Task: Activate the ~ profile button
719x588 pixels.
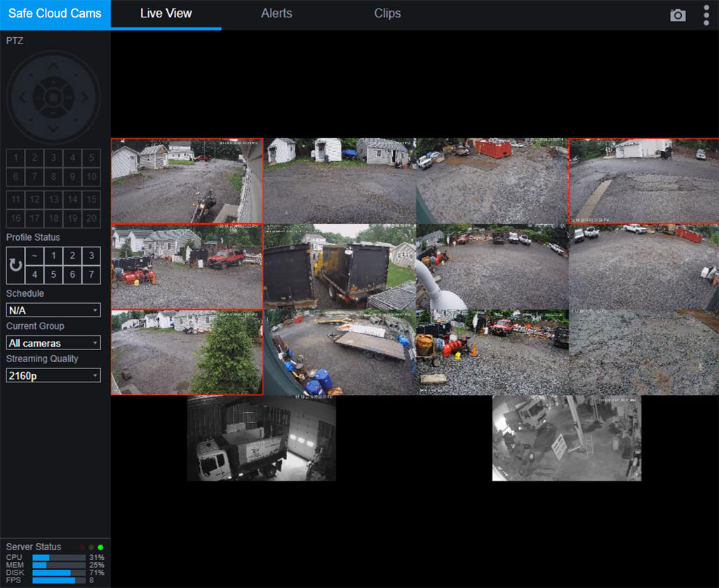Action: pos(34,255)
